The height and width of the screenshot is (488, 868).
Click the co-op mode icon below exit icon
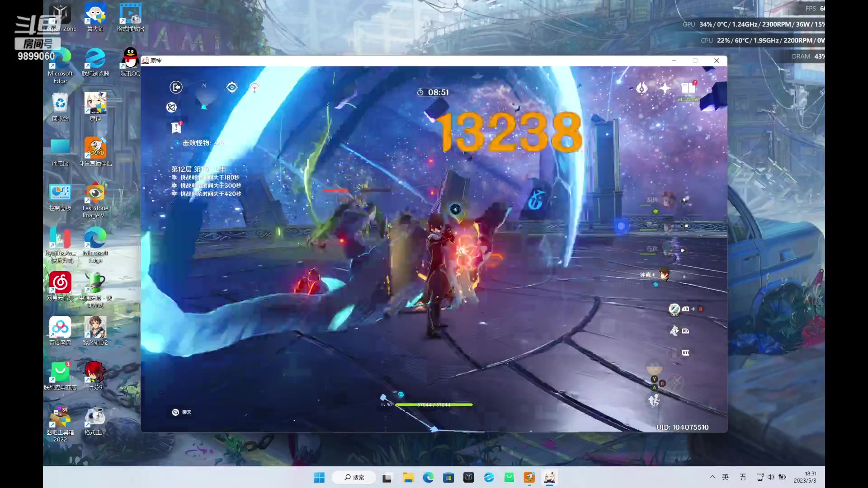(171, 107)
